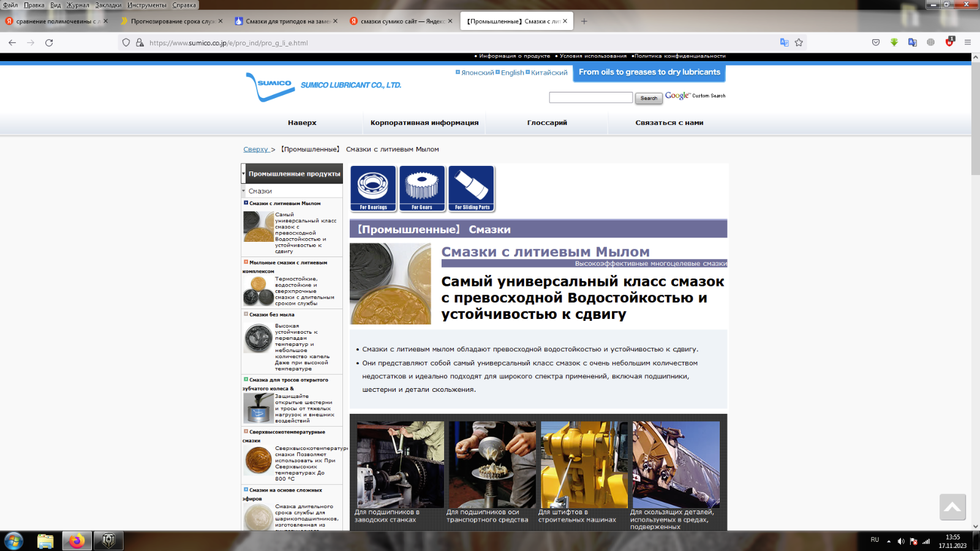Click the browser address bar URL

(228, 43)
